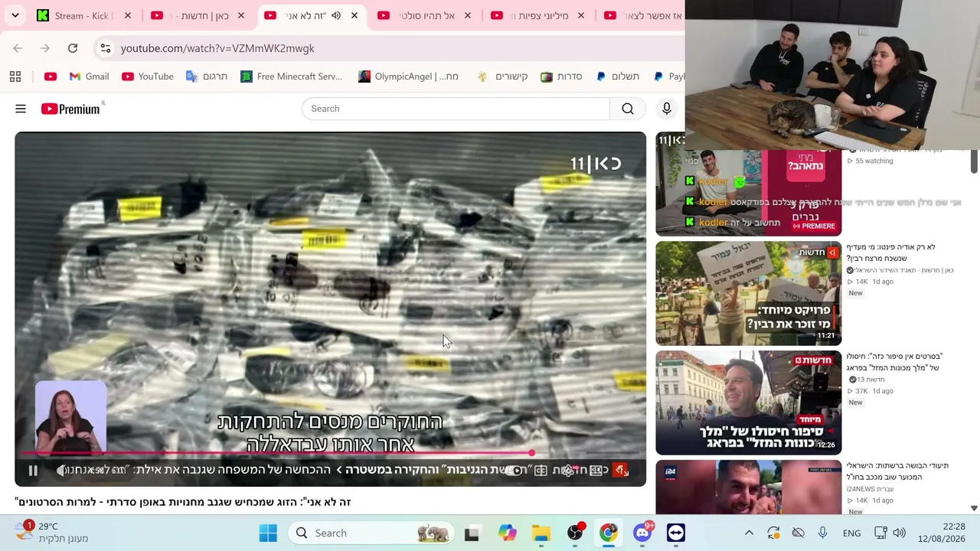The image size is (980, 551).
Task: Visit the חדשות 13 channel name
Action: point(871,380)
